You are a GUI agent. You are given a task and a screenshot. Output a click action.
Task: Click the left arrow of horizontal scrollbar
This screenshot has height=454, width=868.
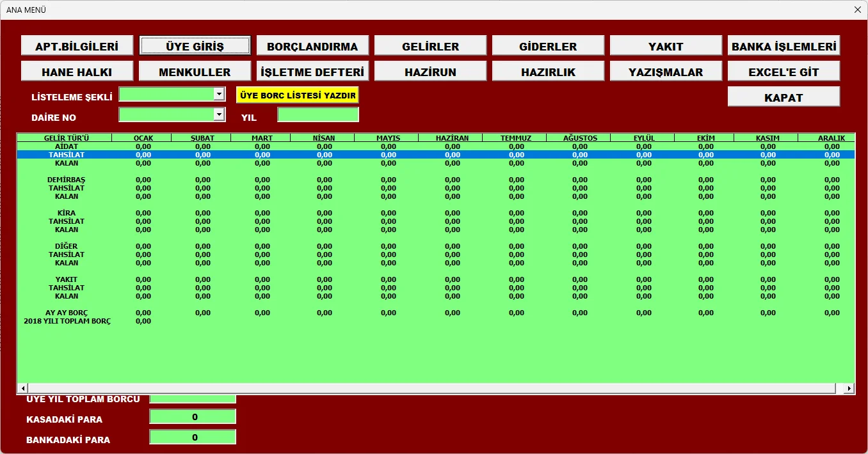pos(23,389)
